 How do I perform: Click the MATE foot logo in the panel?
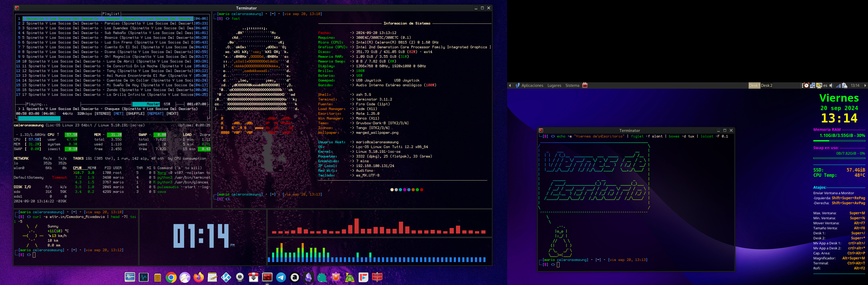pyautogui.click(x=517, y=85)
